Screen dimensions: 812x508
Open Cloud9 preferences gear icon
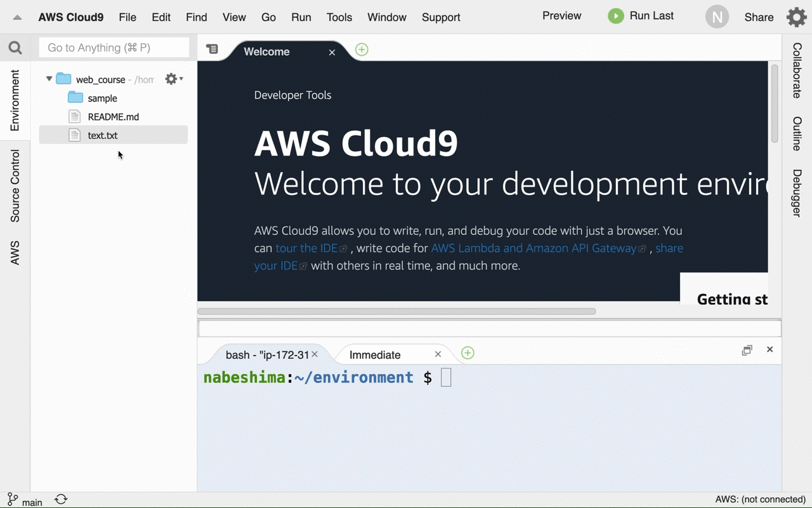(x=796, y=17)
